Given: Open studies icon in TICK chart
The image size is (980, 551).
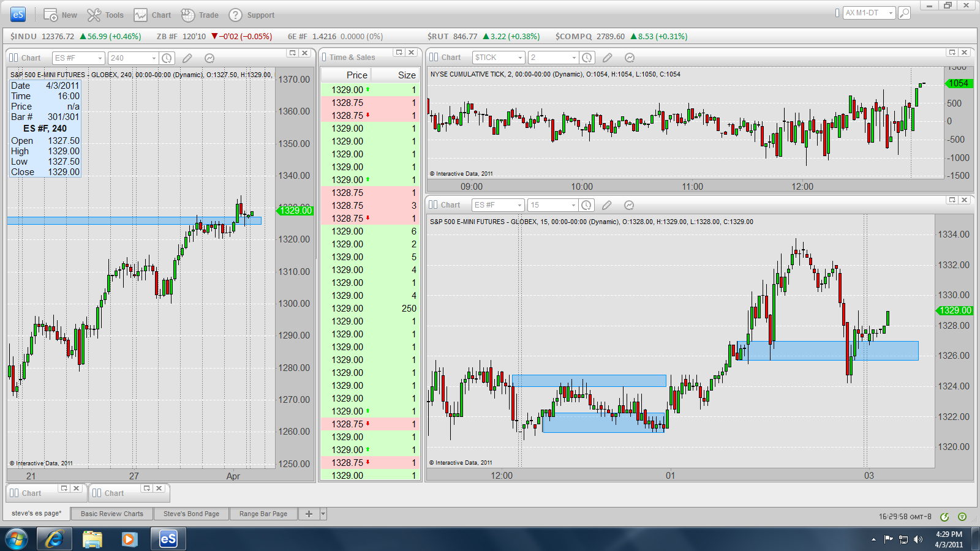Looking at the screenshot, I should click(630, 58).
